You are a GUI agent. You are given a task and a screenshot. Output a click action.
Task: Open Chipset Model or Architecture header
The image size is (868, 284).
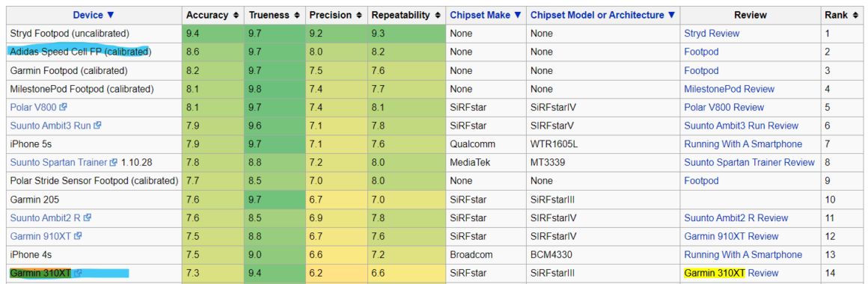click(603, 15)
